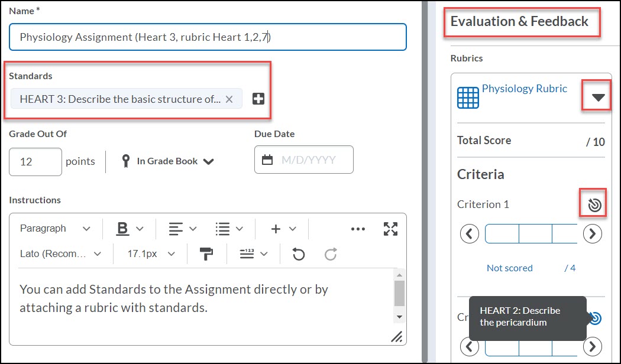Image resolution: width=621 pixels, height=364 pixels.
Task: Click the Evaluation & Feedback heading
Action: [519, 21]
